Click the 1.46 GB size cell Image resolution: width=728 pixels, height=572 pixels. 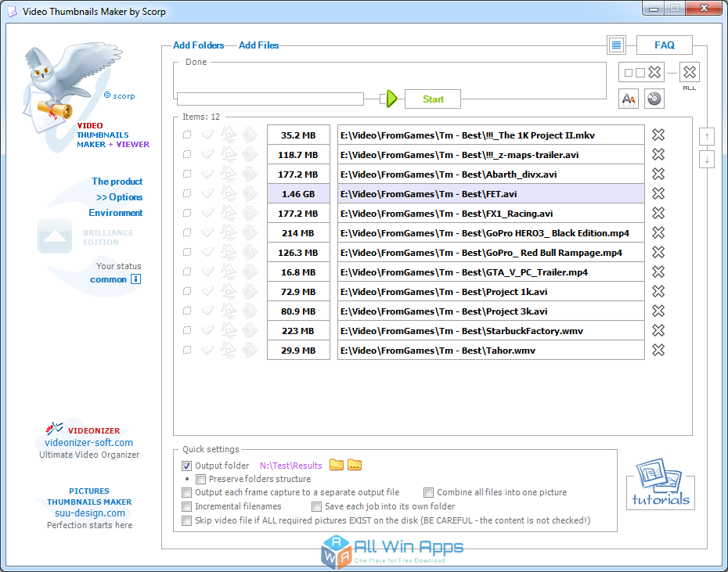298,193
